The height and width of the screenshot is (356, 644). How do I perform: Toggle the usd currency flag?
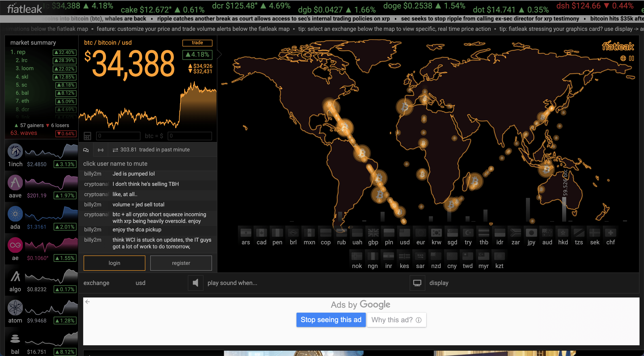405,233
